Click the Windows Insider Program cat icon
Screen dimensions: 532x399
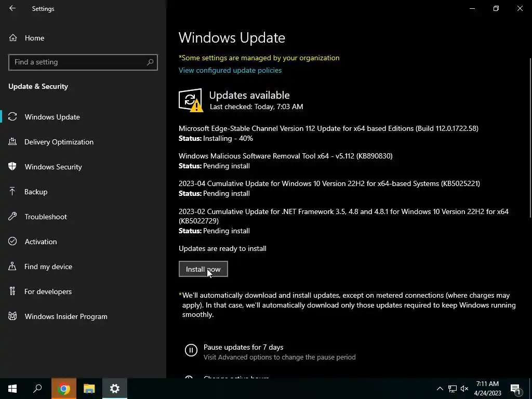point(12,316)
